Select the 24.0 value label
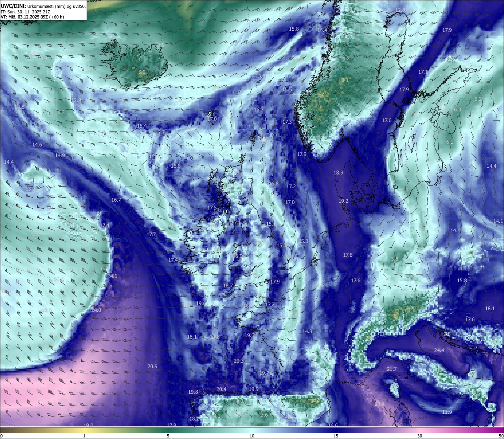504x439 pixels. [x=96, y=310]
